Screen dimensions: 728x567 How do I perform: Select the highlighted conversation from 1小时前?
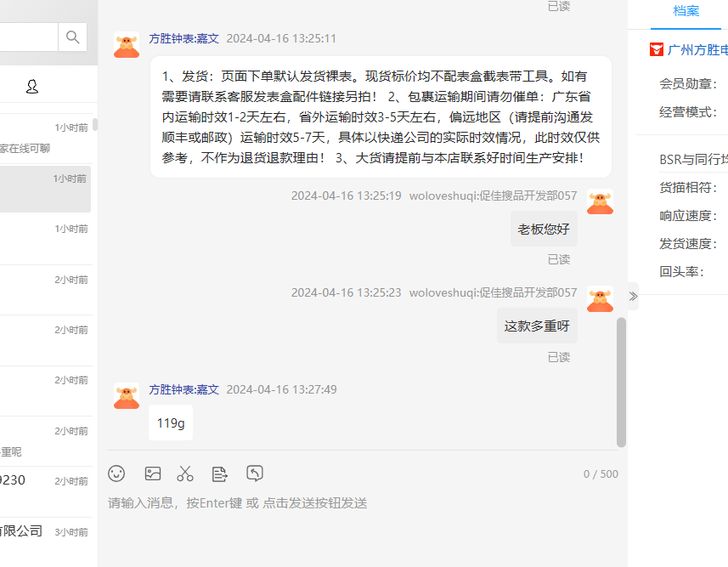46,190
